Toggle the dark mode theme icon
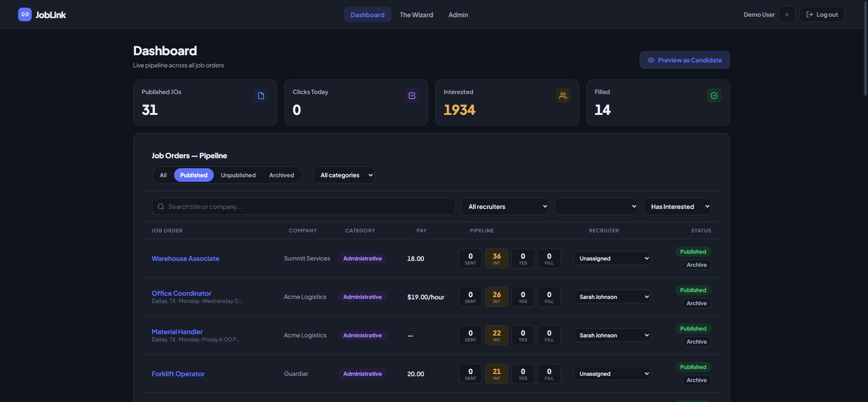Screen dimensions: 868x402 (787, 14)
